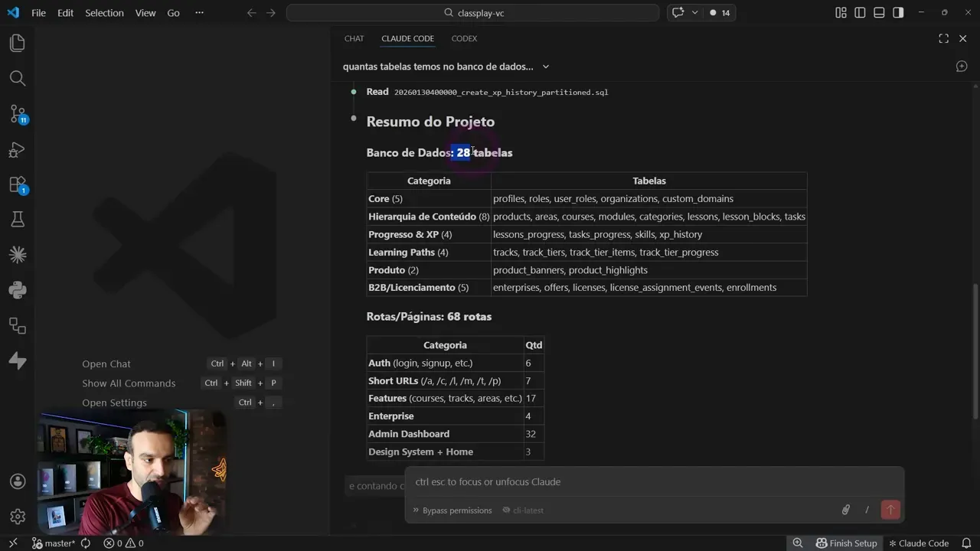Toggle the bottom panel layout button
Viewport: 980px width, 551px height.
(879, 13)
